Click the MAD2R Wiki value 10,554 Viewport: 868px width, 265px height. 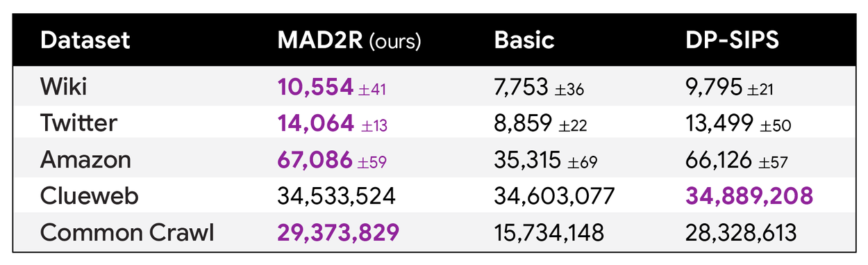coord(315,87)
